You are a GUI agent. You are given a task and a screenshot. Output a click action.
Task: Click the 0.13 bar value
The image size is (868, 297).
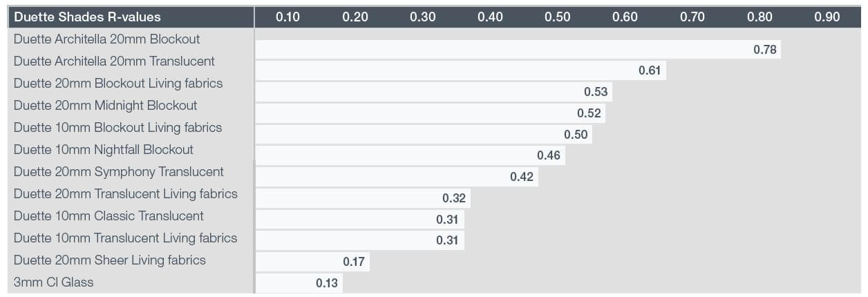327,283
